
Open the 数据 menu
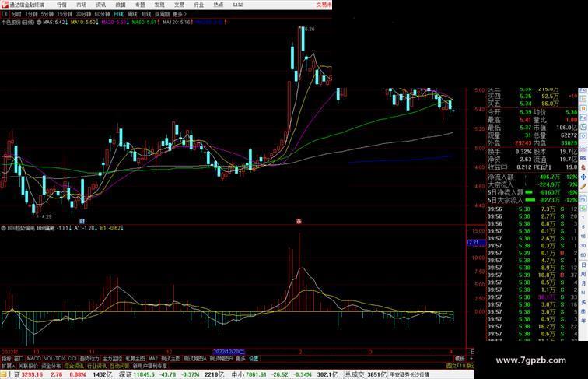(x=121, y=5)
